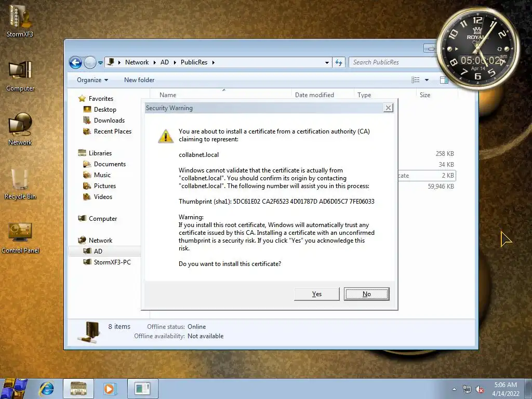This screenshot has height=399, width=532.
Task: Click the Back navigation arrow in Explorer
Action: coord(75,62)
